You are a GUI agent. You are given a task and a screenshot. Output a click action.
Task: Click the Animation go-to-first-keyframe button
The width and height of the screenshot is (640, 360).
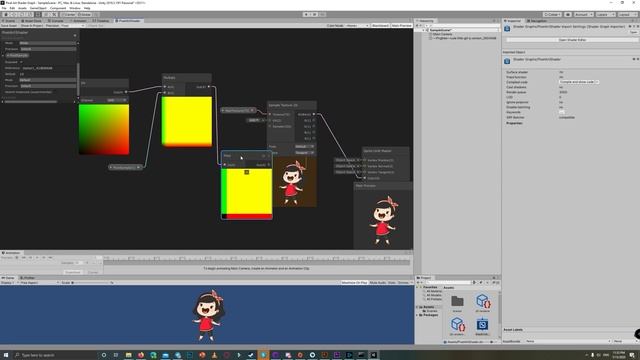tap(24, 258)
